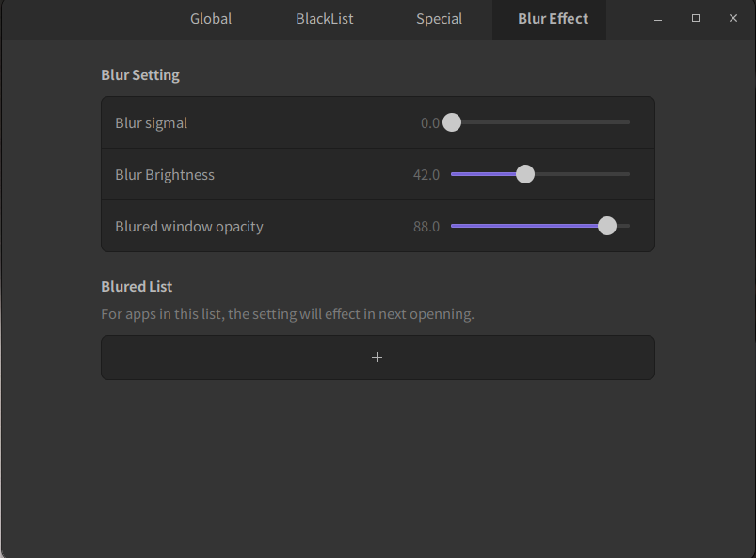The height and width of the screenshot is (558, 756).
Task: Maximize the settings window
Action: (696, 19)
